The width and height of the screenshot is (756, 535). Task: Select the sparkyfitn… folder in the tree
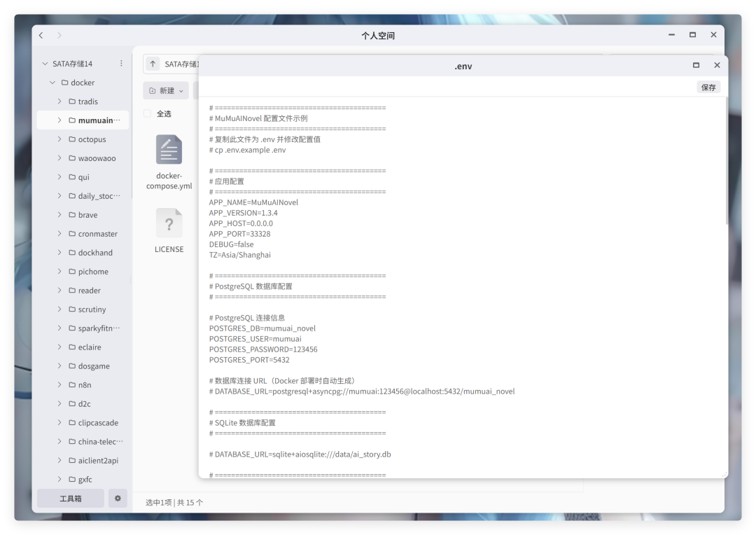pyautogui.click(x=83, y=328)
